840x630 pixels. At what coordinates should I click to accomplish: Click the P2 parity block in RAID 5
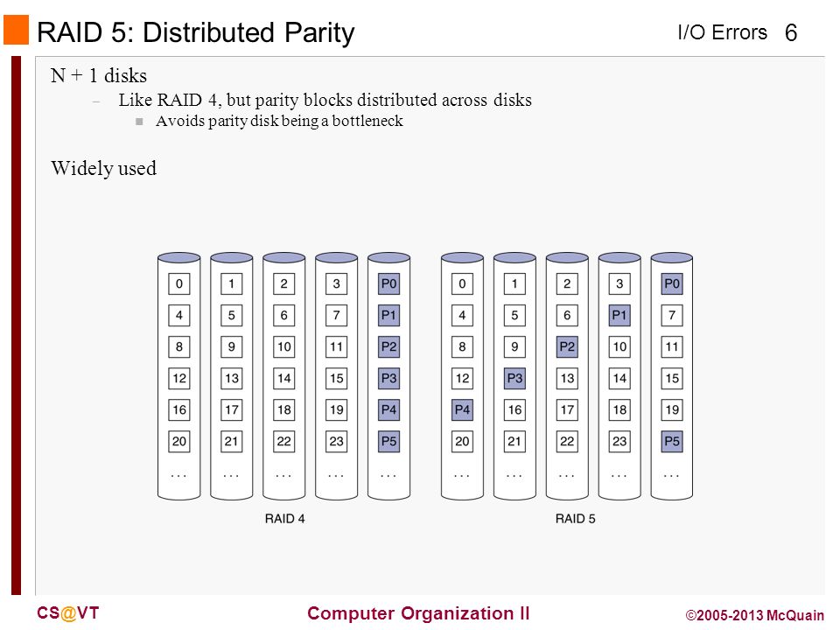567,346
